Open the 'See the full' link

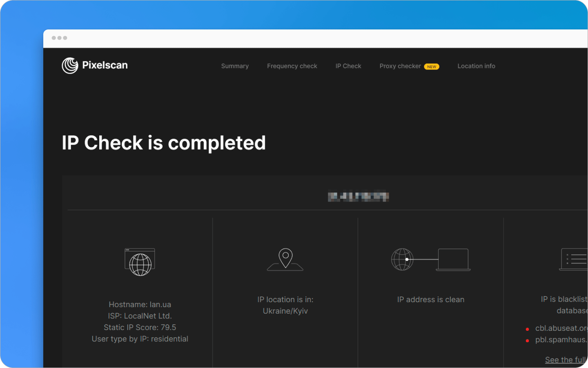566,360
